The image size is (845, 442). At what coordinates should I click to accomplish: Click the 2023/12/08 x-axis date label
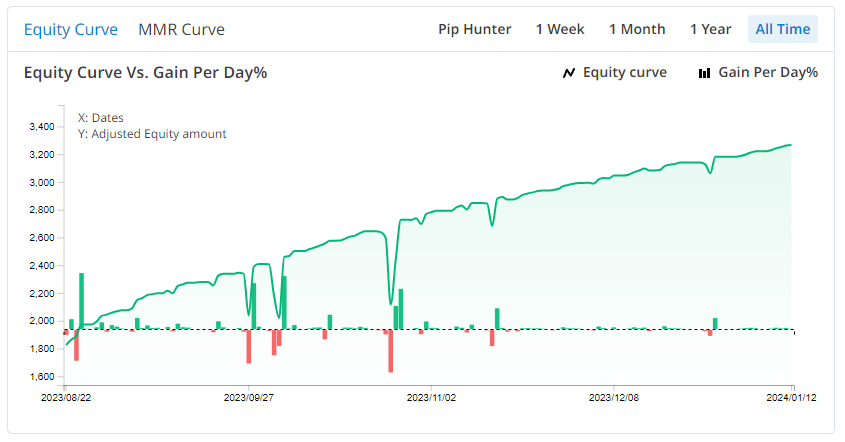614,397
